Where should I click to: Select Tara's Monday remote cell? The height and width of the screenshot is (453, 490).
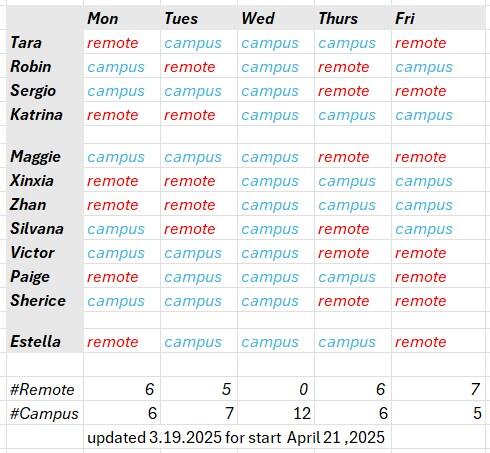(x=122, y=42)
